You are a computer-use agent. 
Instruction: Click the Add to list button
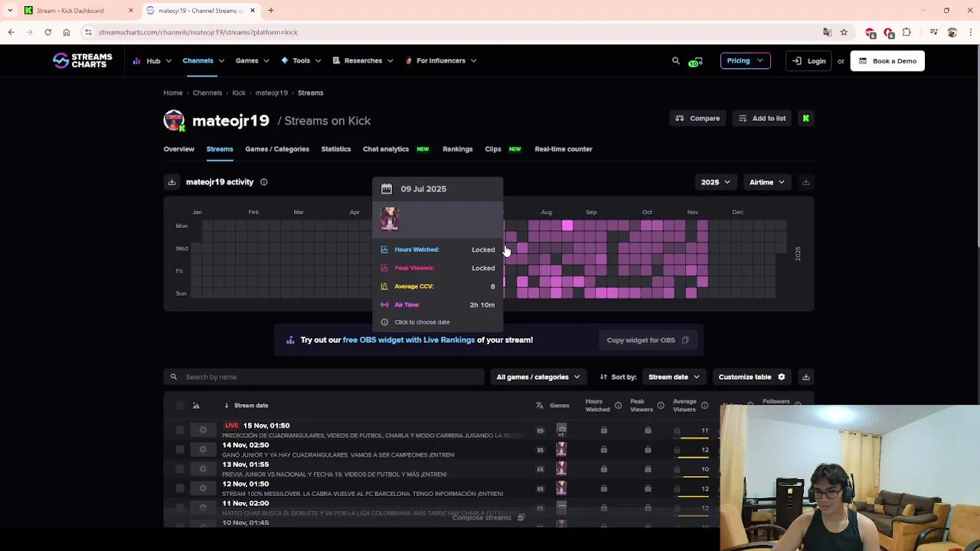[762, 118]
